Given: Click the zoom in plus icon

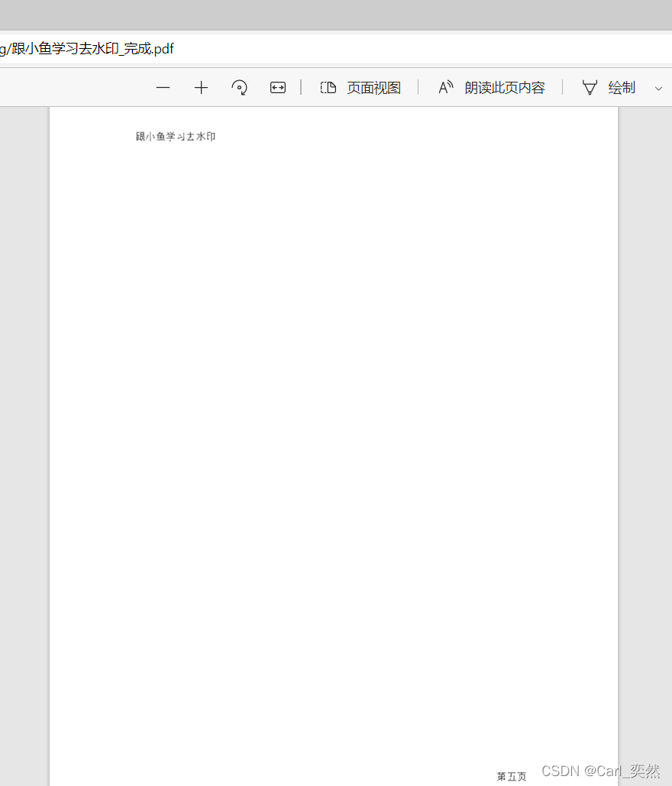Looking at the screenshot, I should click(x=201, y=88).
